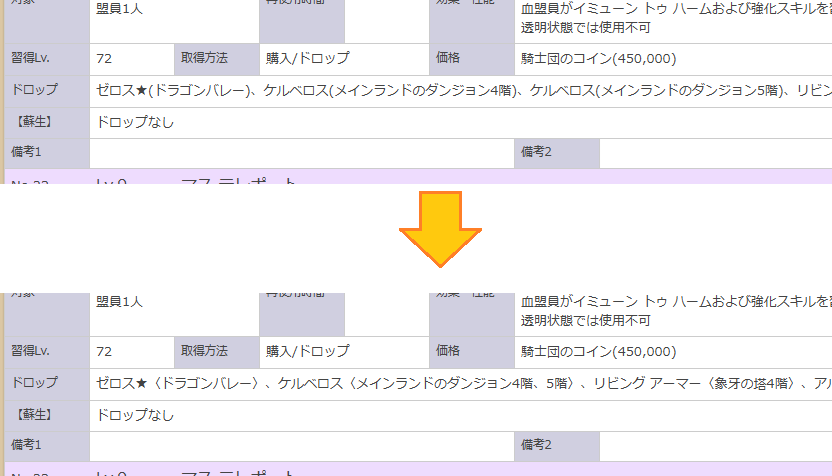Select level value 72 in upper table

coord(132,59)
